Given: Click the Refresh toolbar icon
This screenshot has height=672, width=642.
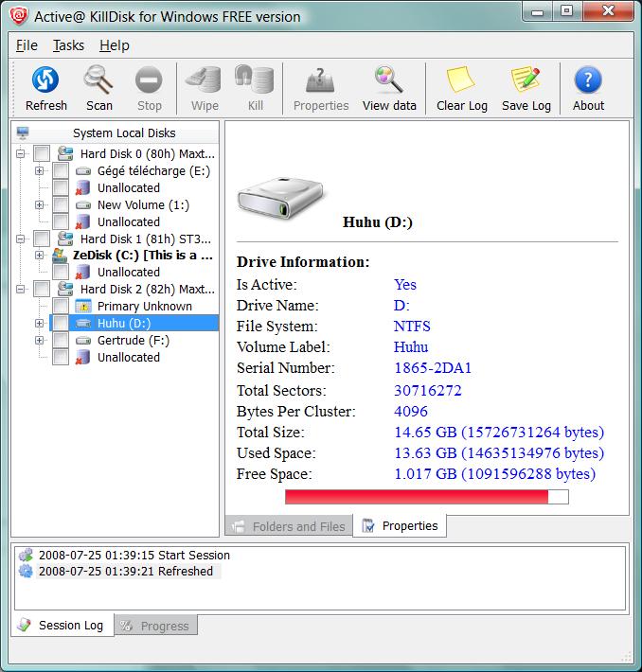Looking at the screenshot, I should pos(45,80).
